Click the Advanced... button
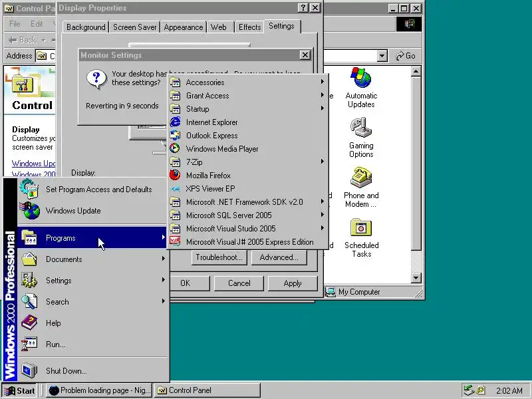This screenshot has width=532, height=399. pos(279,257)
